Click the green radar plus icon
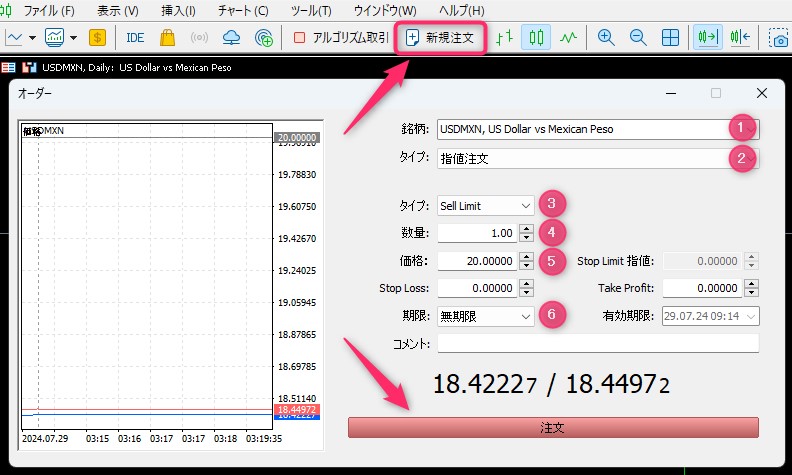 click(264, 38)
